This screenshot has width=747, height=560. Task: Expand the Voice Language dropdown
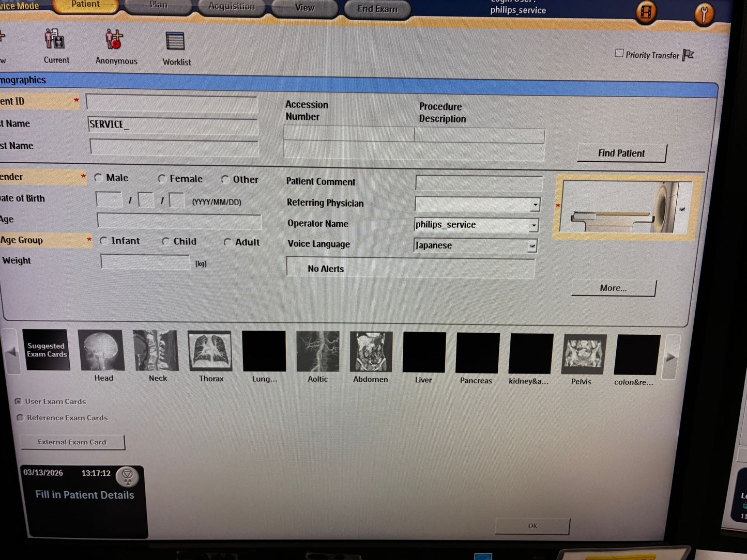pyautogui.click(x=531, y=246)
